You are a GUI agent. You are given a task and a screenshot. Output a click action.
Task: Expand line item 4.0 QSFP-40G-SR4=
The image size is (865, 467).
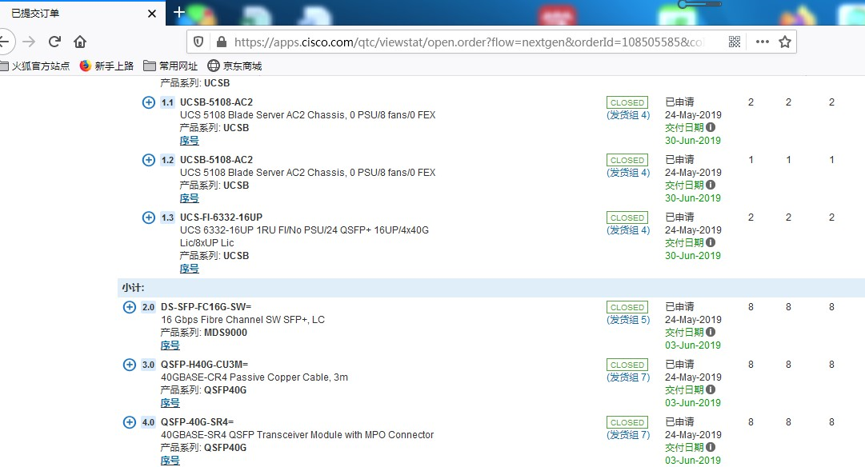[129, 422]
